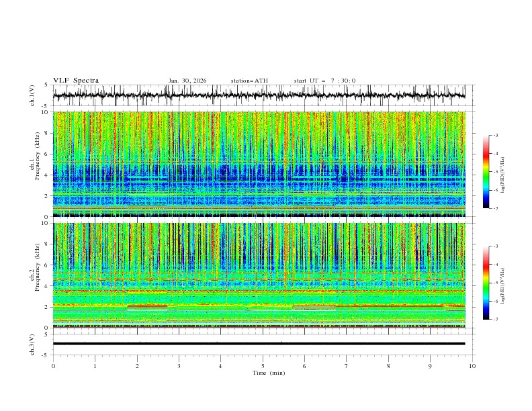532x411 pixels.
Task: Click time axis tick label "8"
Action: [x=388, y=366]
